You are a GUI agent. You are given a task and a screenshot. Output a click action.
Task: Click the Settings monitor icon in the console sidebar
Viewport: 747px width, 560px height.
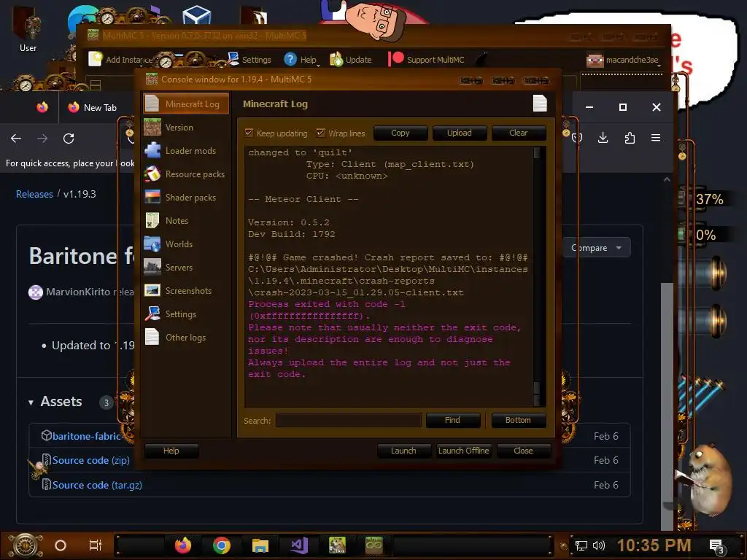[x=152, y=314]
